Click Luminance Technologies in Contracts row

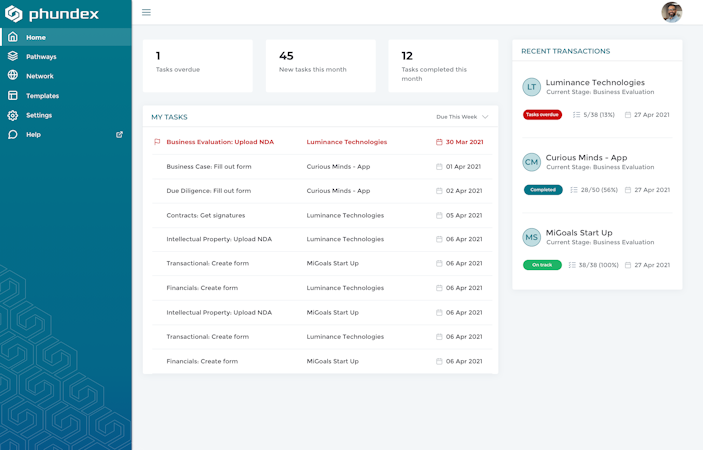click(345, 215)
